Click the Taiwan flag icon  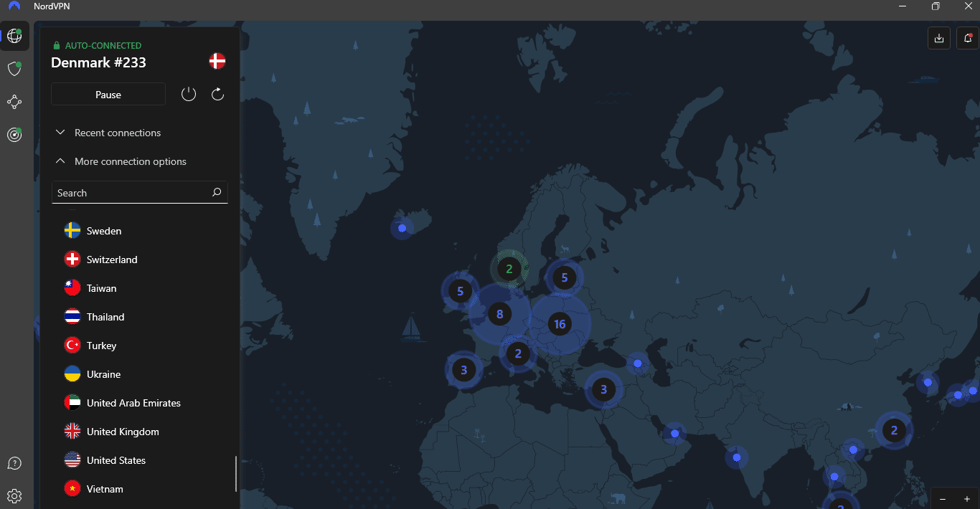(72, 287)
